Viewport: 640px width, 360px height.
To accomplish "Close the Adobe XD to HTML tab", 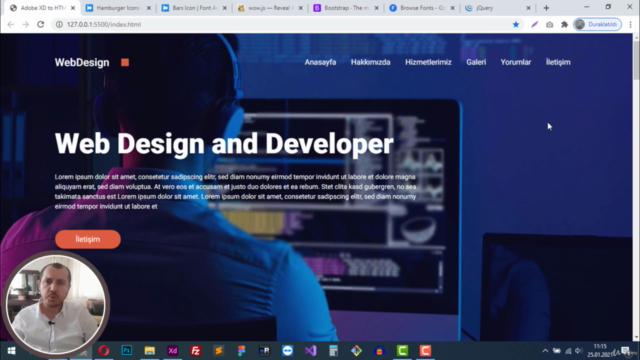I will pyautogui.click(x=73, y=8).
